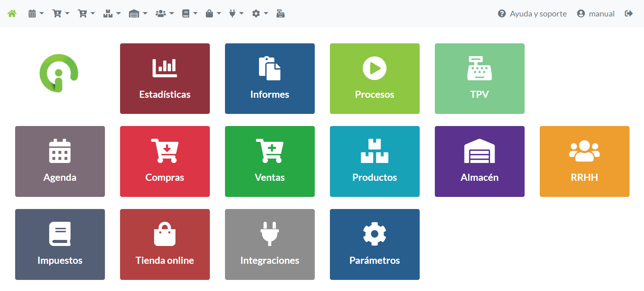644x291 pixels.
Task: Open the sales cart icon in navbar
Action: pyautogui.click(x=82, y=13)
